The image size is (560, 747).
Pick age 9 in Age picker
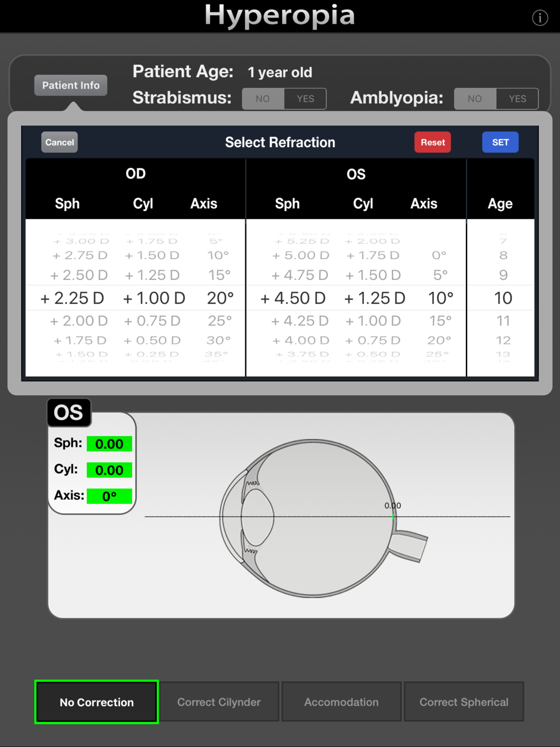pos(503,275)
